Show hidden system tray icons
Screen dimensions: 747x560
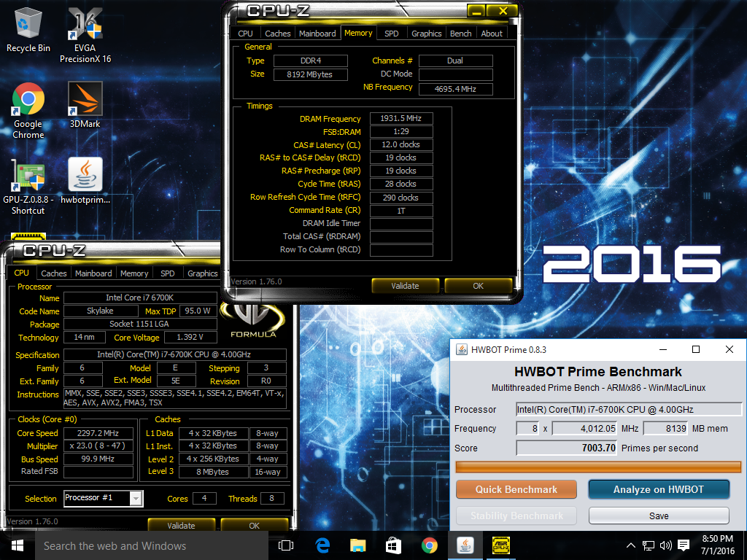630,545
